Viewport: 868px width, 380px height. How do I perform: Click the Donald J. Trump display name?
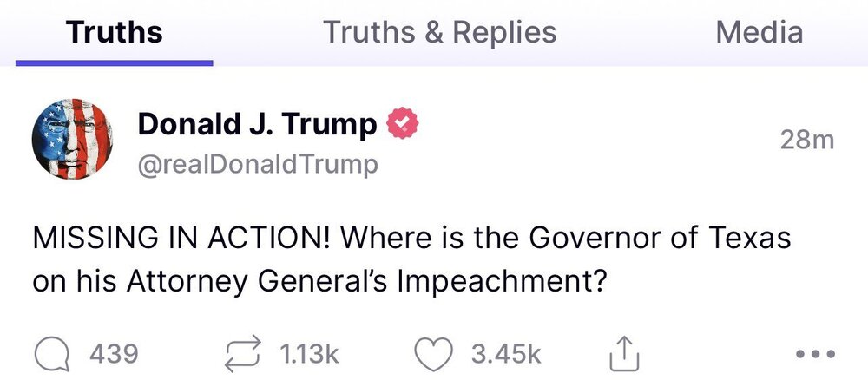(257, 126)
